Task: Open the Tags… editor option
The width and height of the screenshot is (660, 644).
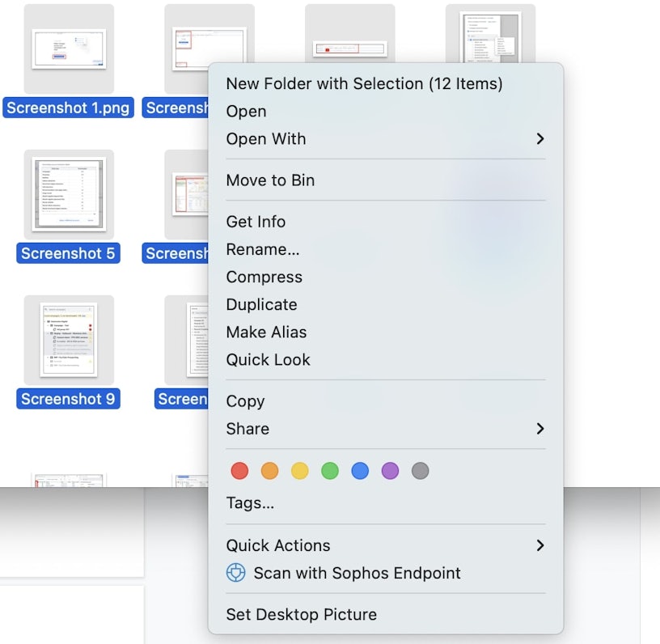Action: coord(250,503)
